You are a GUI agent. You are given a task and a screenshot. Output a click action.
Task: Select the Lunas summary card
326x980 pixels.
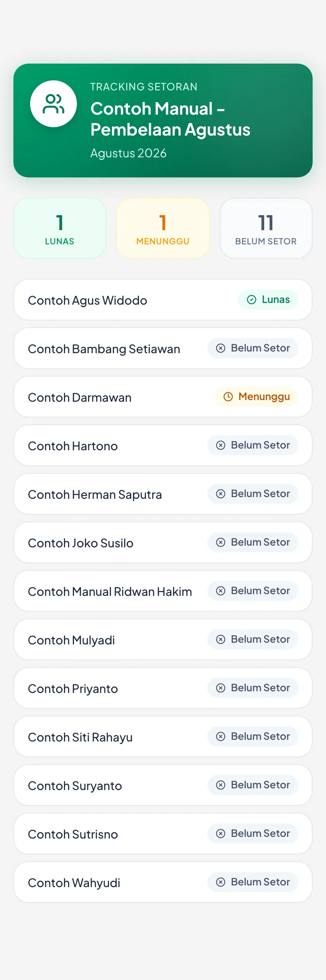60,228
